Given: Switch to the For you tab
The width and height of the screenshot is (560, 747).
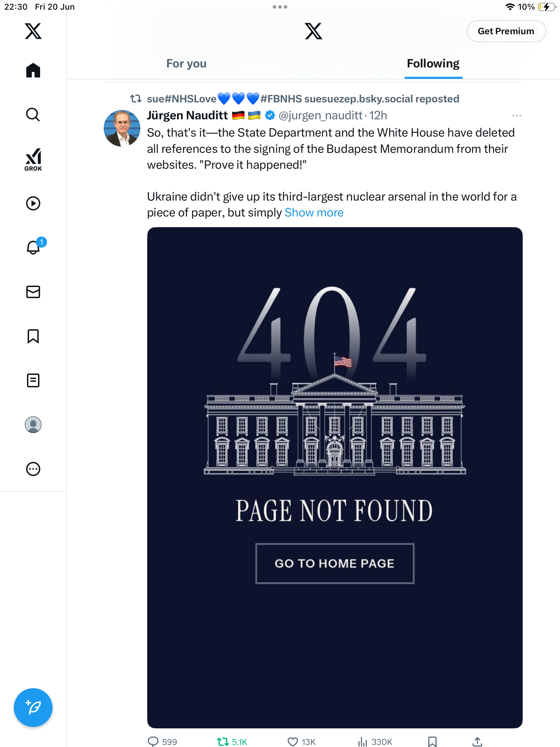Looking at the screenshot, I should pos(186,64).
